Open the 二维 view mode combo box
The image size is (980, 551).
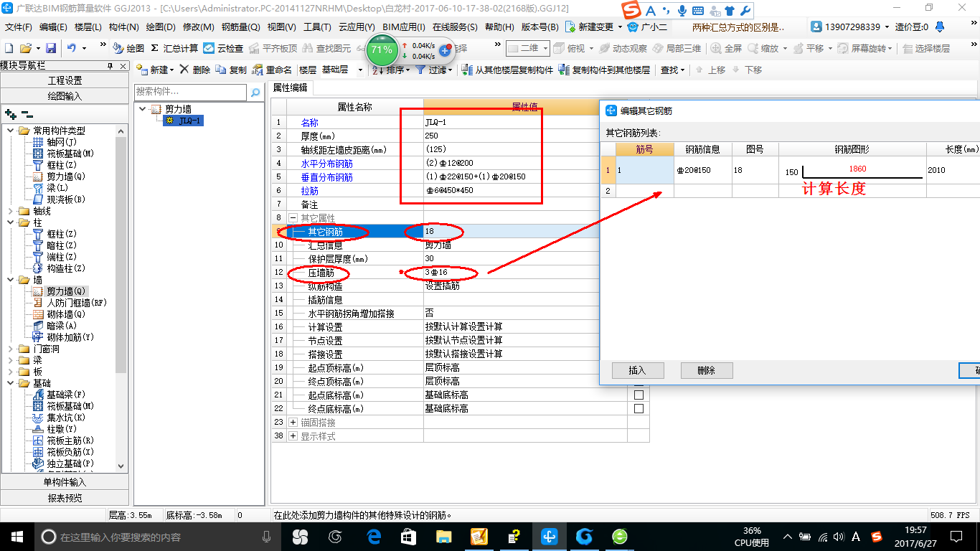(x=527, y=48)
